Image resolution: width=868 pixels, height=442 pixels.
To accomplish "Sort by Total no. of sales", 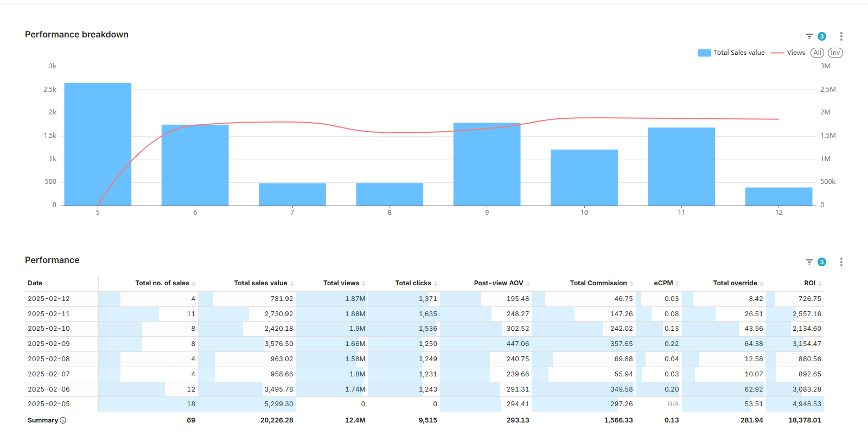I will tap(194, 284).
